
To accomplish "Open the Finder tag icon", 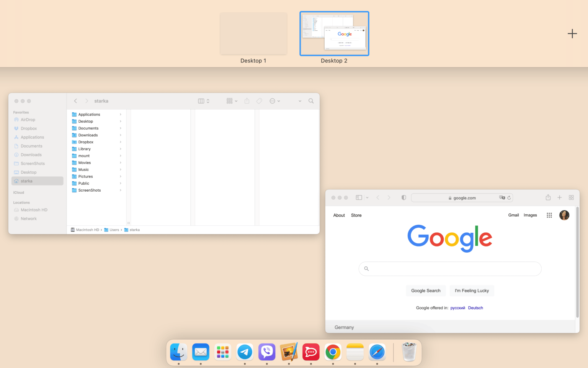I will click(x=259, y=101).
